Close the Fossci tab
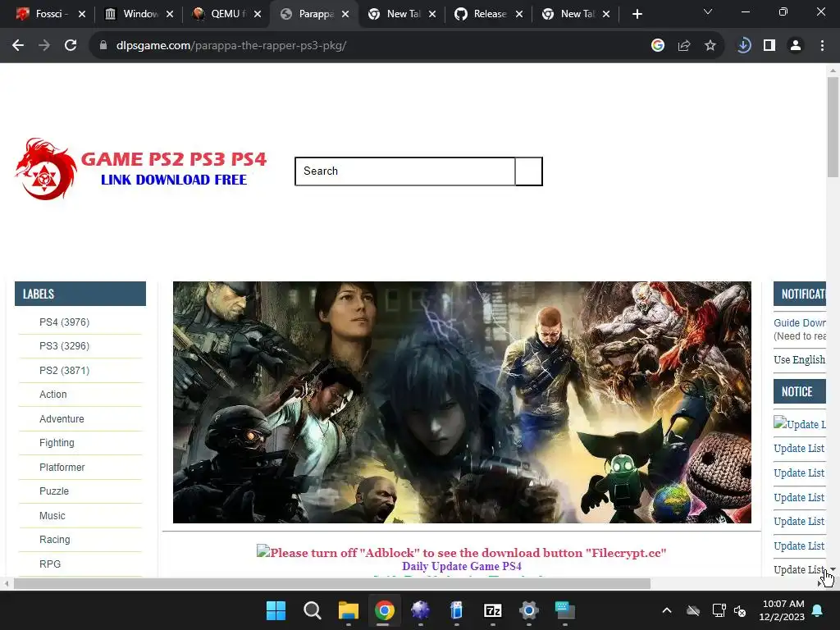Viewport: 840px width, 630px height. click(81, 15)
